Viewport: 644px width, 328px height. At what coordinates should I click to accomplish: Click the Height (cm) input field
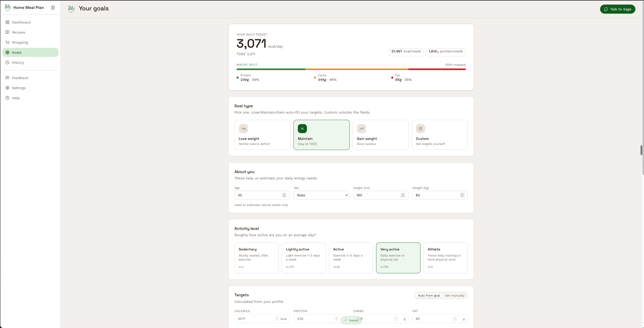[x=380, y=195]
